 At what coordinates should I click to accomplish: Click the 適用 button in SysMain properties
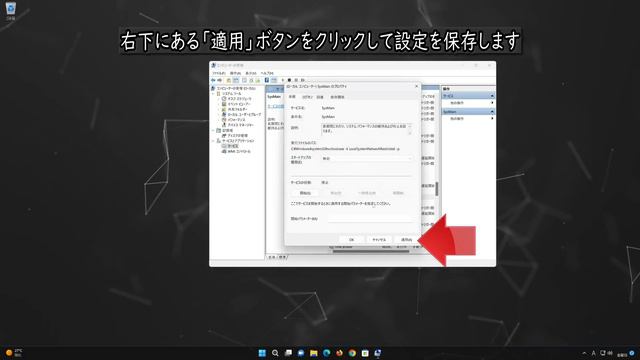tap(407, 240)
